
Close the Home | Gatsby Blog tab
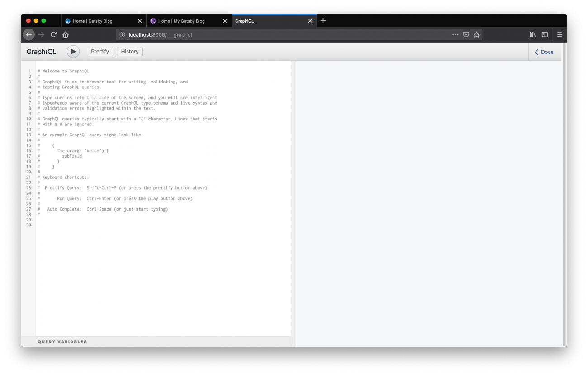(140, 21)
